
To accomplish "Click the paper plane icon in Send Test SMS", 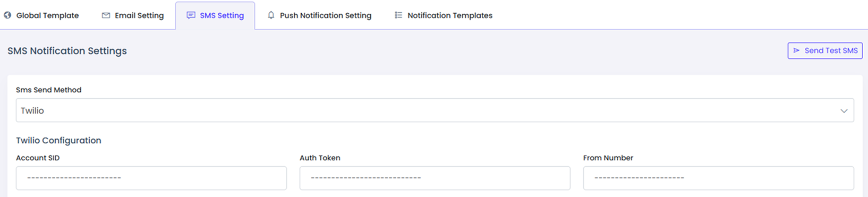I will coord(796,50).
